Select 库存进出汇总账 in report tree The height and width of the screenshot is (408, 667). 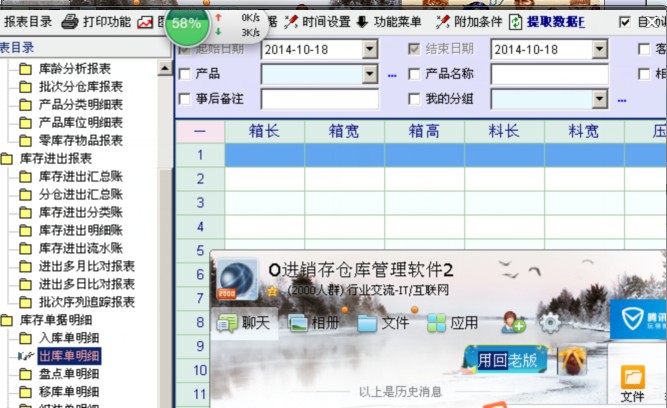[80, 177]
